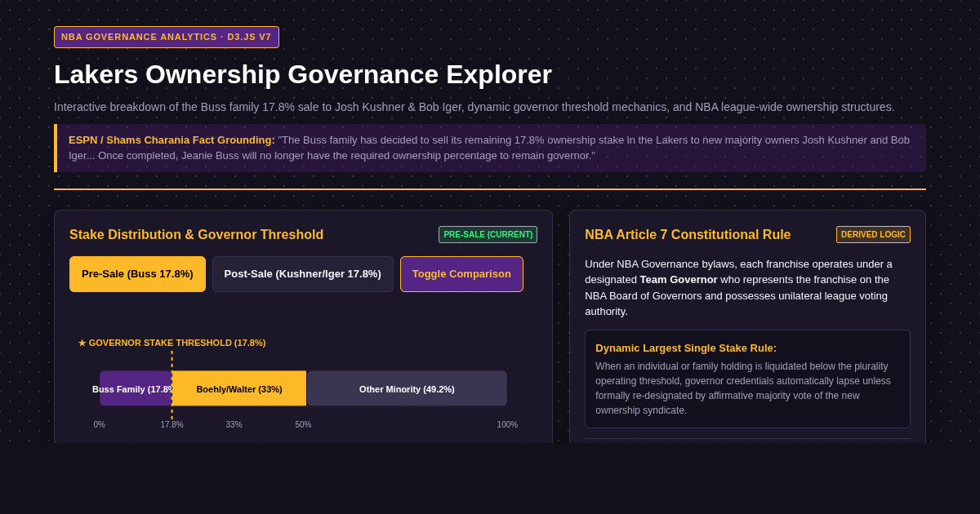
Task: Click the 0% axis tick label
Action: pyautogui.click(x=100, y=424)
